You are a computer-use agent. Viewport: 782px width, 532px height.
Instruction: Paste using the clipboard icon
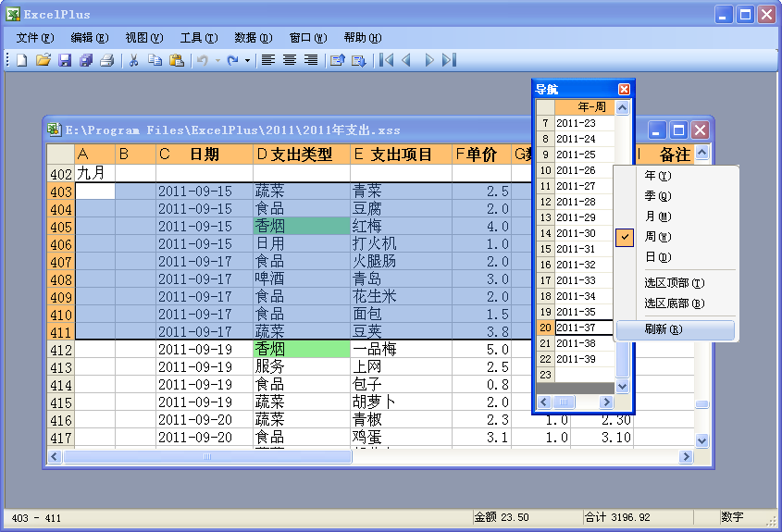pos(177,60)
